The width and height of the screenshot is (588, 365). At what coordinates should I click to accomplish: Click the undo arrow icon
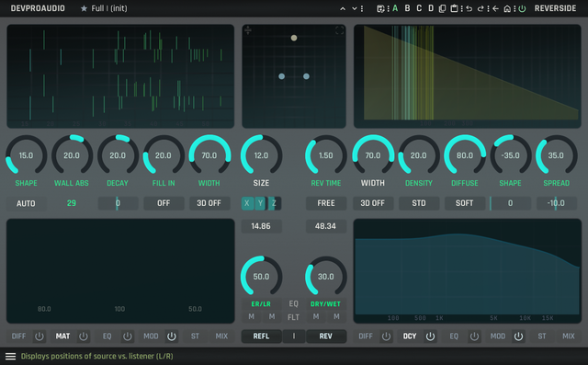tap(469, 8)
